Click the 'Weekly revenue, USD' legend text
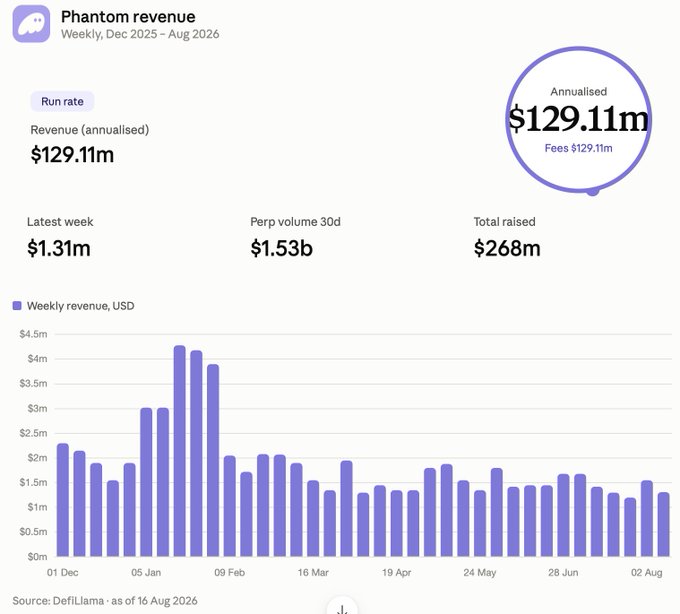 point(81,306)
